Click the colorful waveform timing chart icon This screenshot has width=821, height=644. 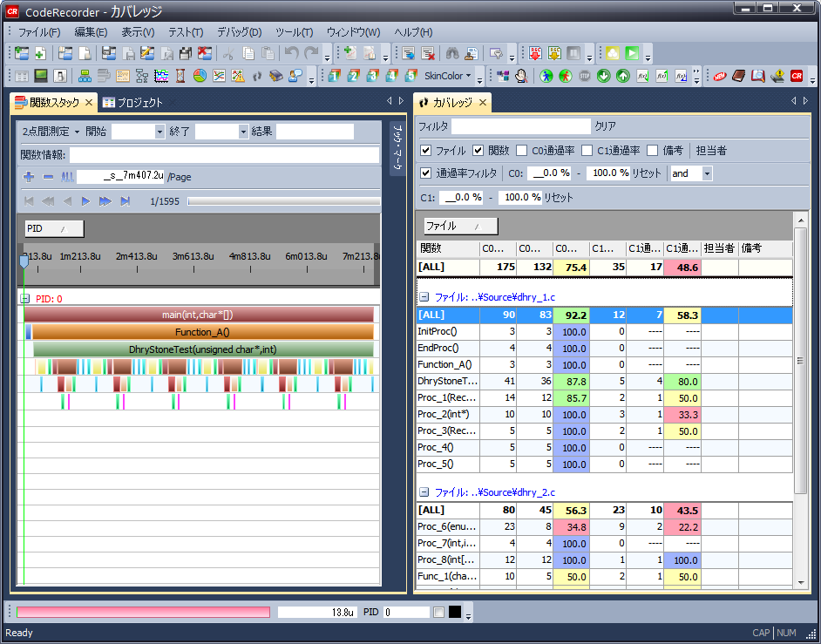[161, 76]
